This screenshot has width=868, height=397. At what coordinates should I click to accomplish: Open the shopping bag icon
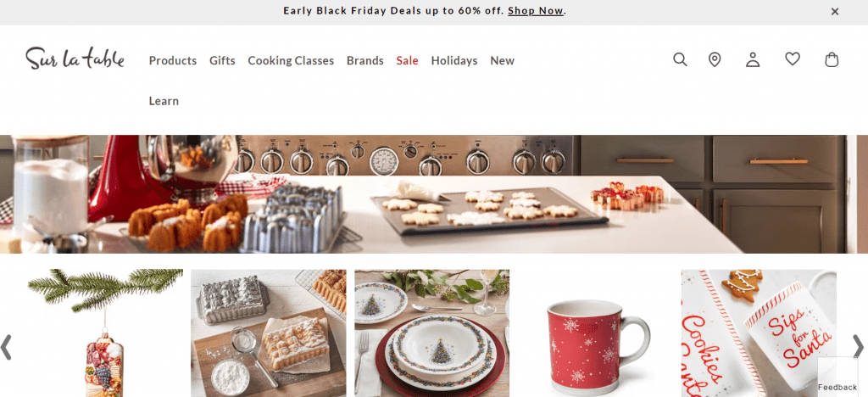point(832,59)
